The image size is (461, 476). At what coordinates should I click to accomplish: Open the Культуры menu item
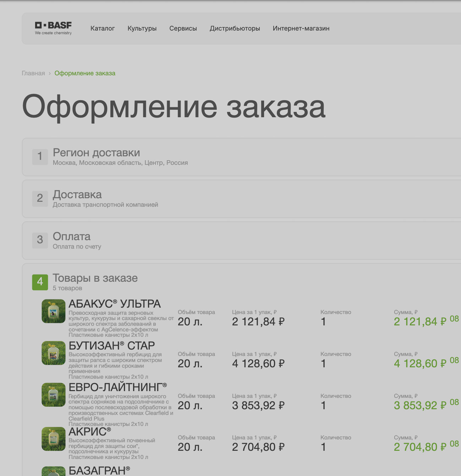[142, 28]
